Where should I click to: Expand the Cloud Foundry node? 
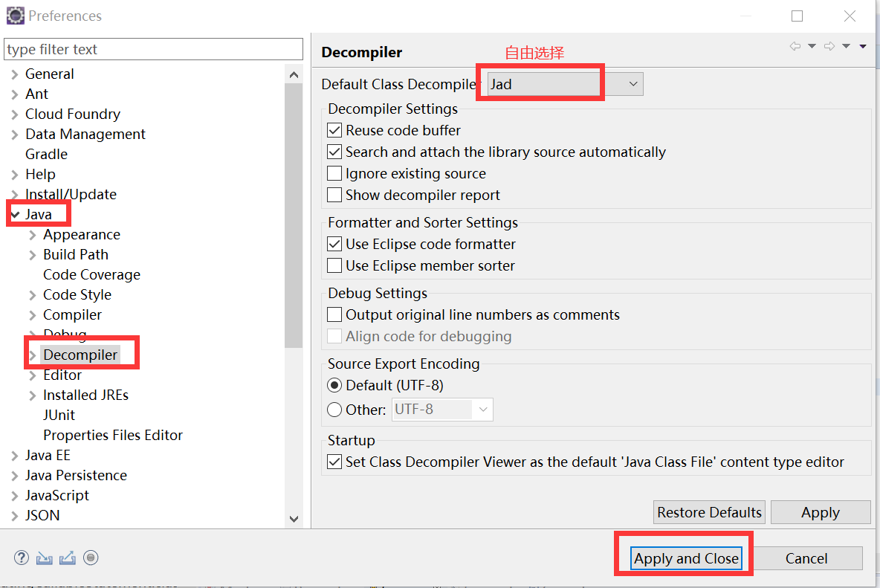[15, 114]
